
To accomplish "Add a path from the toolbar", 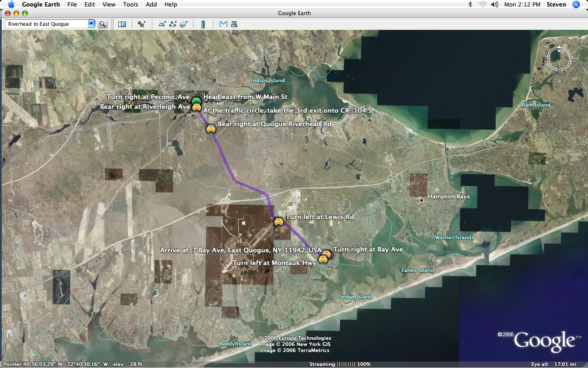I will (x=173, y=24).
